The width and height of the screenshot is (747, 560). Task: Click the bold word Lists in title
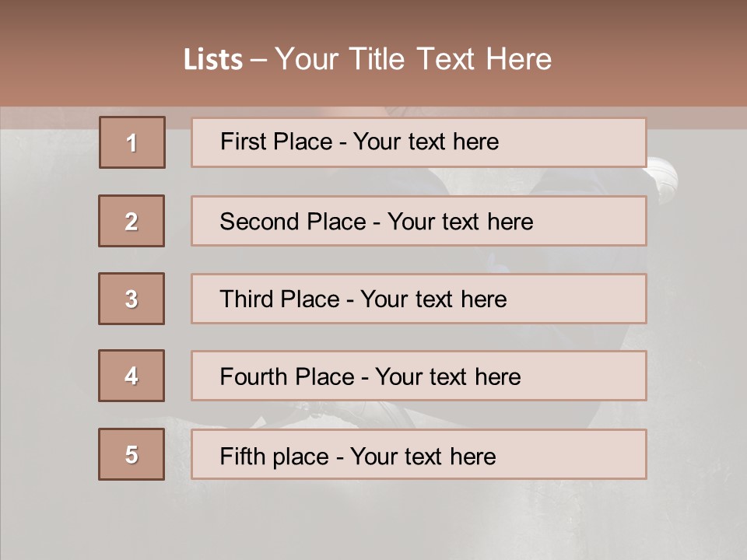pos(213,60)
